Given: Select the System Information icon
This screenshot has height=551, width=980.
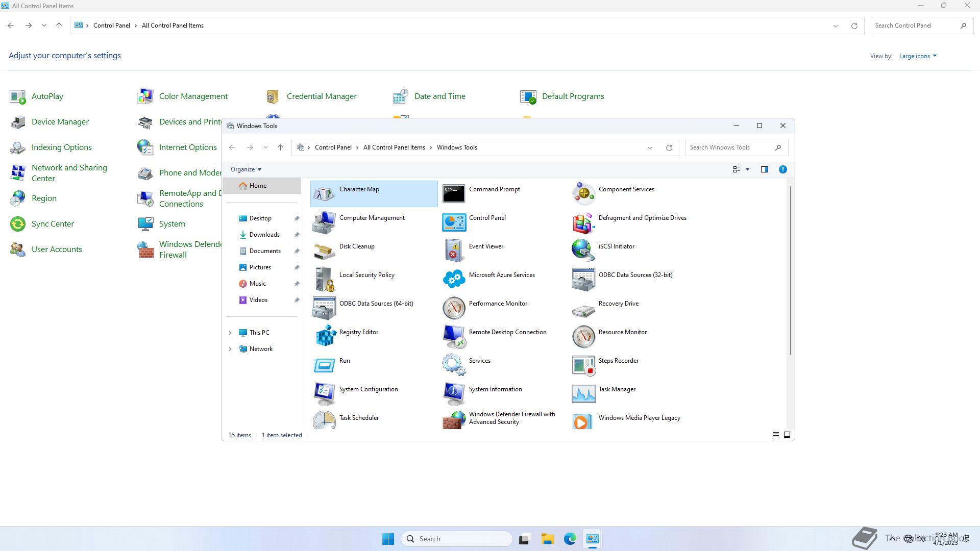Looking at the screenshot, I should [454, 394].
